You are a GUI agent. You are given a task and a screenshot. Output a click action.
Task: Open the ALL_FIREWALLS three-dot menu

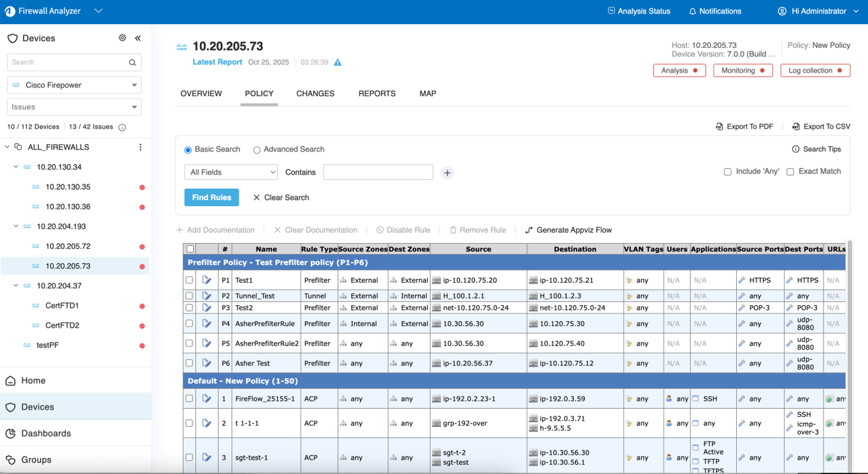[141, 147]
